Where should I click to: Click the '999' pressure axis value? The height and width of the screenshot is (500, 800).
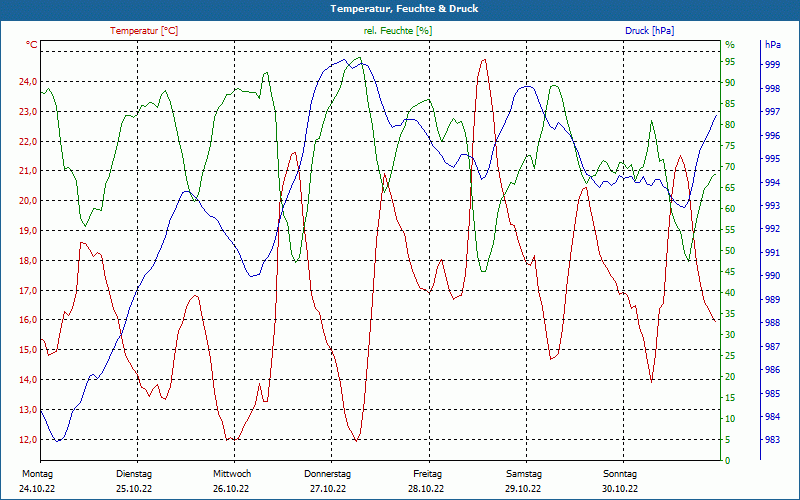(772, 65)
